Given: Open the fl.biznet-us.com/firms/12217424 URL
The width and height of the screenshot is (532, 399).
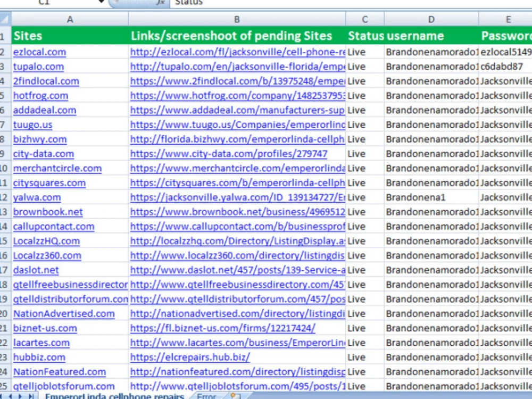Looking at the screenshot, I should point(223,328).
